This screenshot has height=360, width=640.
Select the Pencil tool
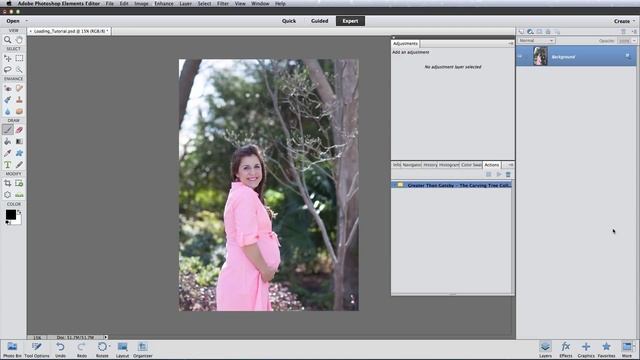tap(19, 164)
